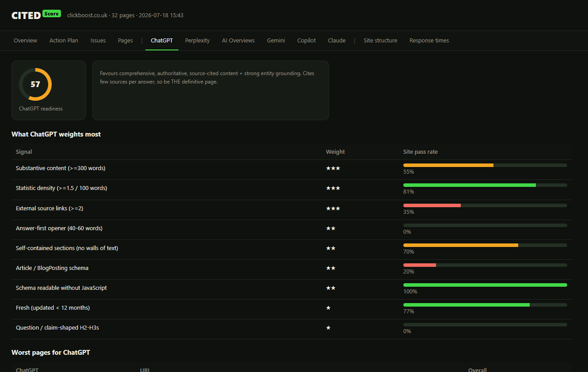This screenshot has height=372, width=588.
Task: Click the 35% pass rate value
Action: click(409, 212)
